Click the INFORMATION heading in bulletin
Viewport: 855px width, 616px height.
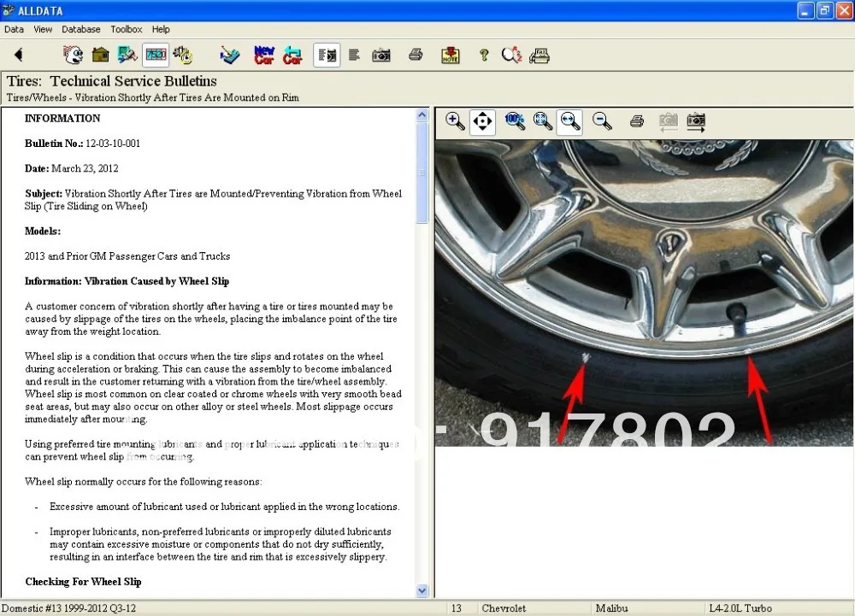(x=62, y=118)
